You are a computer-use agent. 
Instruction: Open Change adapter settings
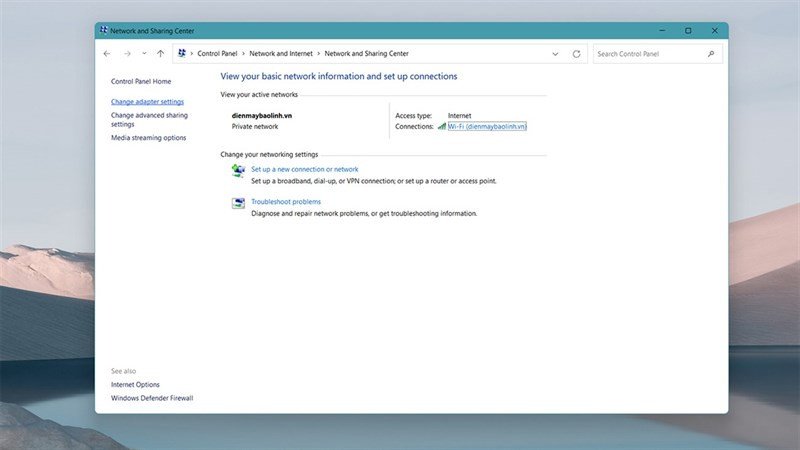(147, 102)
